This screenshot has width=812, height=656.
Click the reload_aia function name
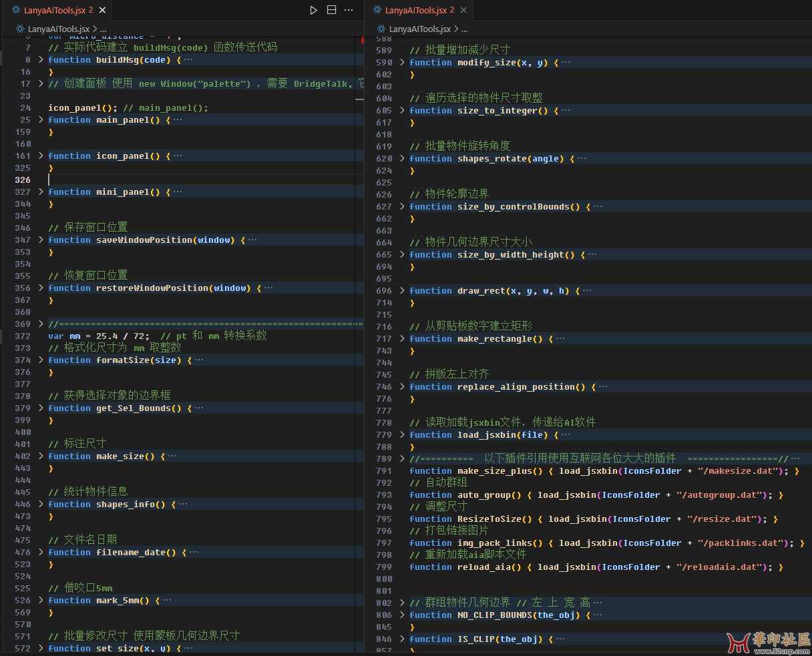pos(484,567)
